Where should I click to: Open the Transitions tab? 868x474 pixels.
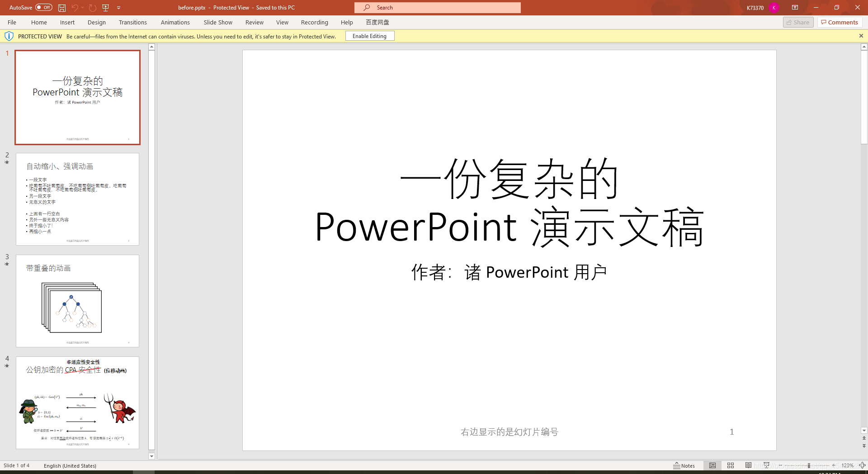[133, 22]
